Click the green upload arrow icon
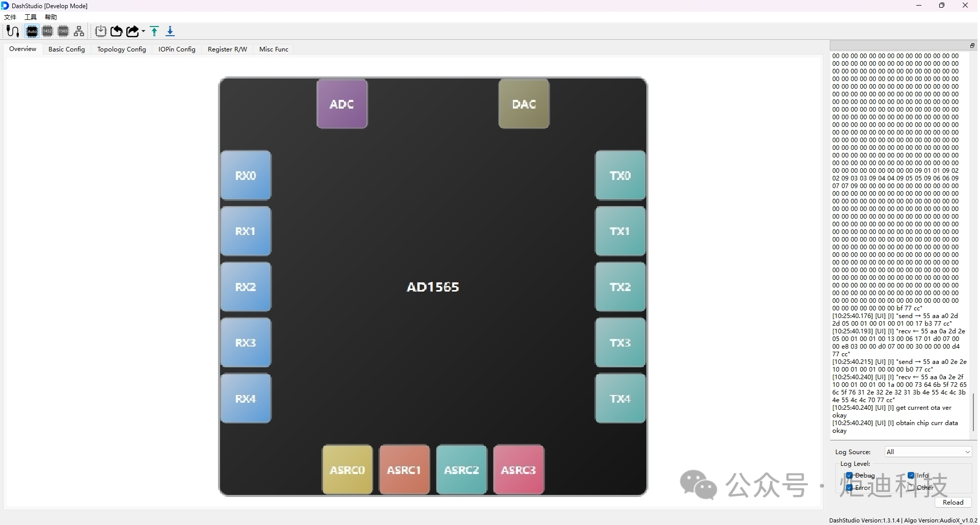Image resolution: width=980 pixels, height=525 pixels. click(155, 32)
